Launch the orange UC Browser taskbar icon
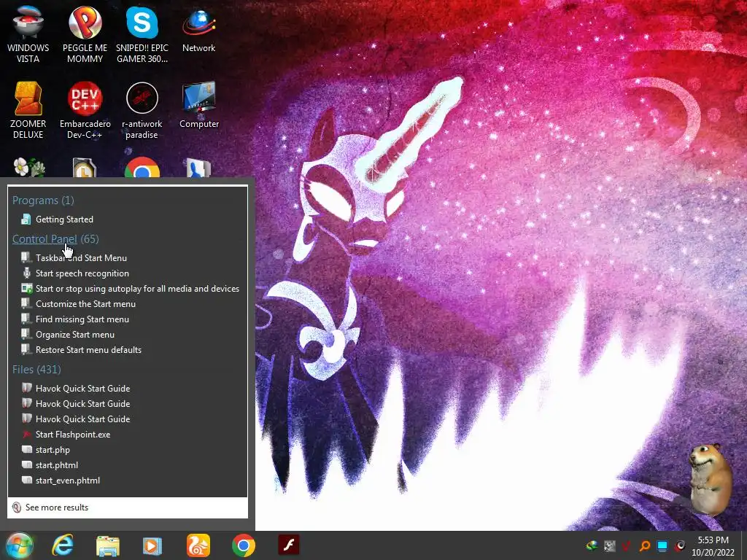This screenshot has width=747, height=560. coord(198,545)
